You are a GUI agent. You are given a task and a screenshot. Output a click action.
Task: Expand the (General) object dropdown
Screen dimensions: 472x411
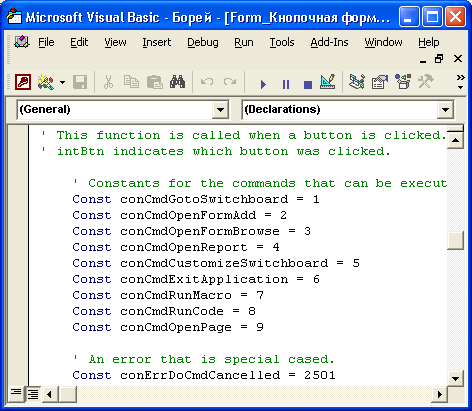click(x=220, y=110)
